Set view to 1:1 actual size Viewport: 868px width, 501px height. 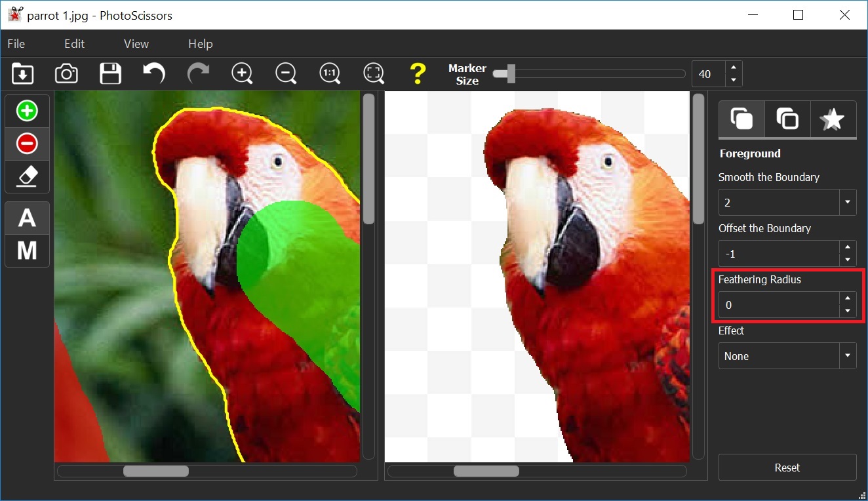coord(330,73)
